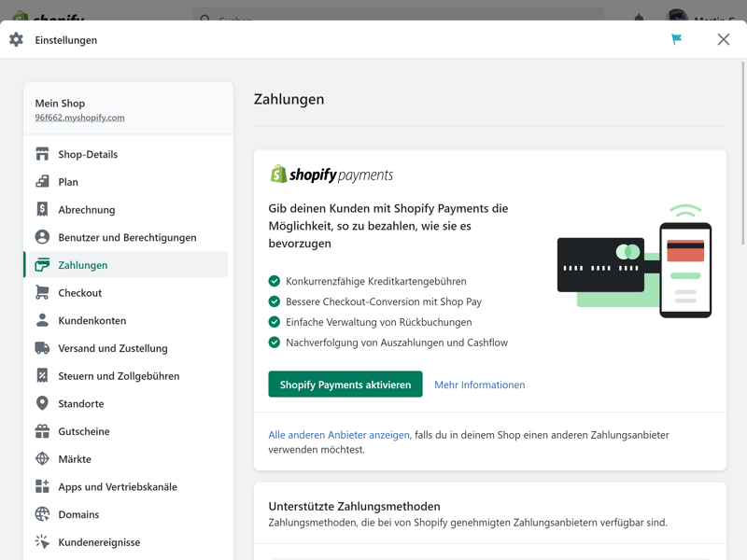Close the Einstellungen settings panel
Screen dimensions: 747x560
(x=723, y=39)
